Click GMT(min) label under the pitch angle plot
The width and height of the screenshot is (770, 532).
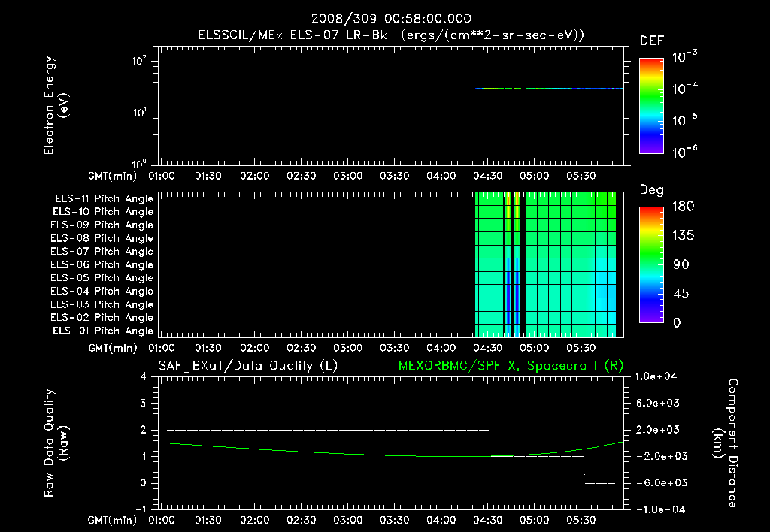coord(113,348)
